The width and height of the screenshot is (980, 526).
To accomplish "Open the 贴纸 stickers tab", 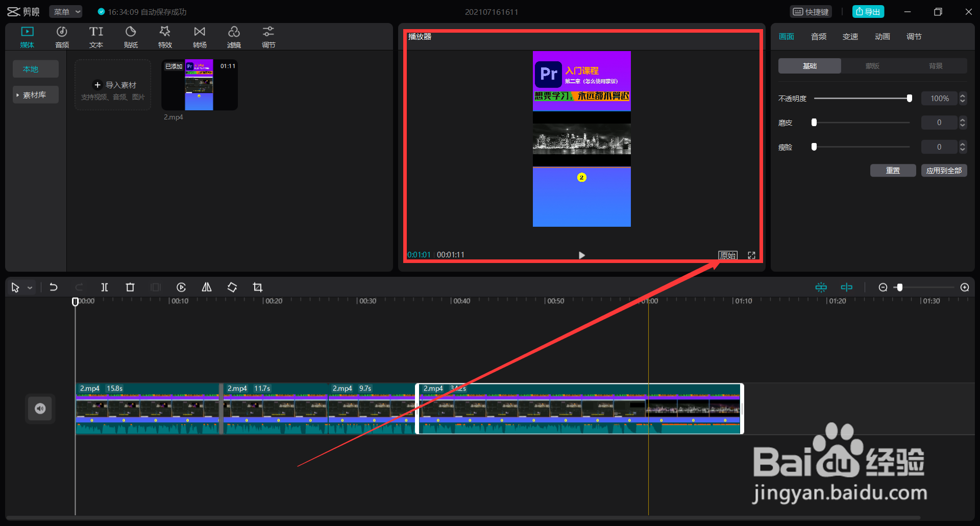I will [x=131, y=37].
